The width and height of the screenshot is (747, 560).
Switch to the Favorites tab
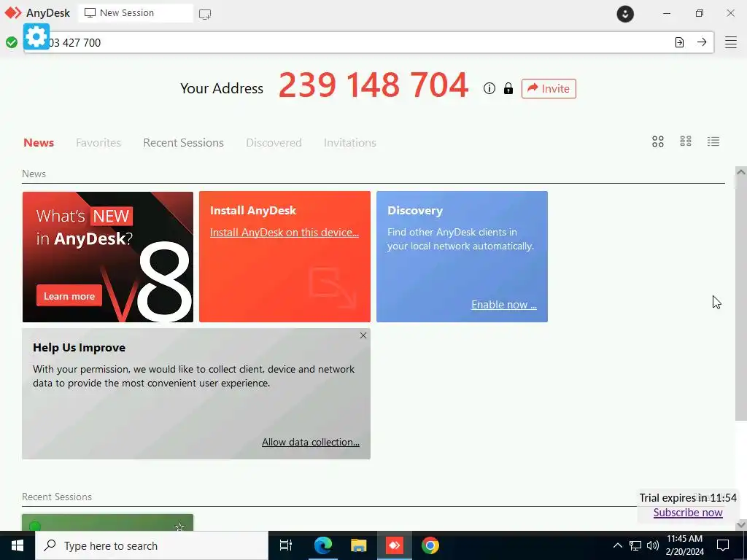pos(98,142)
